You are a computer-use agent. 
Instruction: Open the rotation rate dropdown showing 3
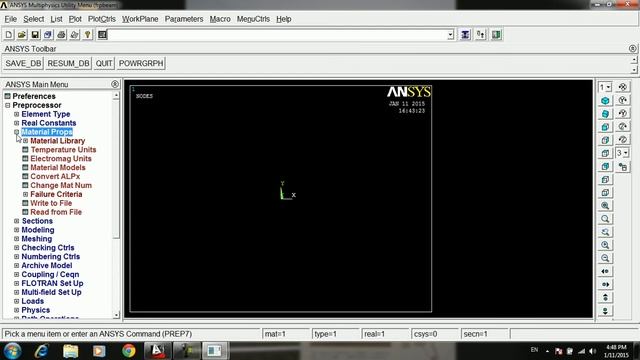click(x=622, y=153)
